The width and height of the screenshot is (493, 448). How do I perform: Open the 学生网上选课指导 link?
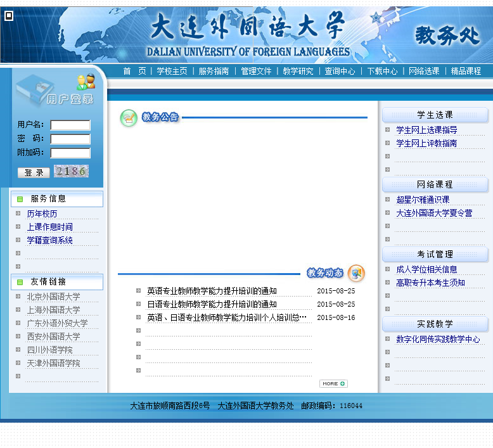[426, 130]
